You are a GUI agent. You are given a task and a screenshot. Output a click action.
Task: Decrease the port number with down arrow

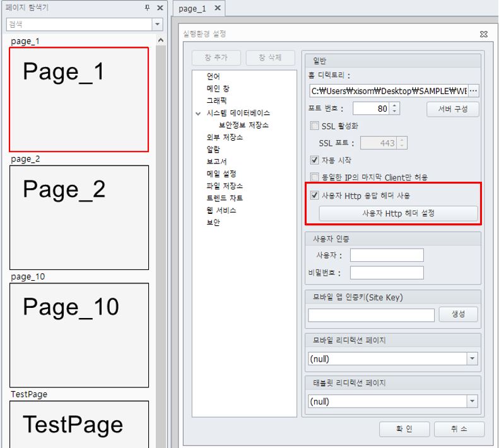[x=395, y=112]
